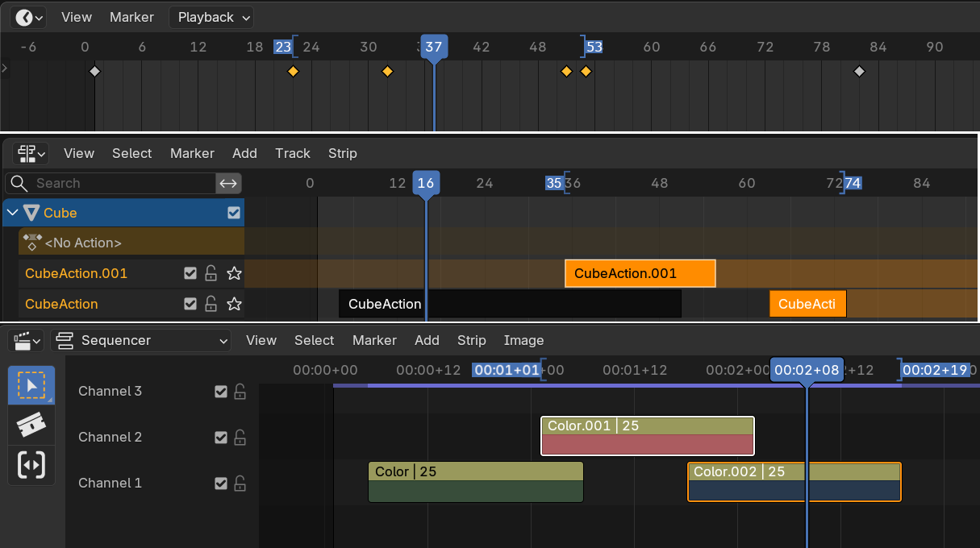
Task: Click the Timeline playhead at frame 37
Action: tap(434, 47)
